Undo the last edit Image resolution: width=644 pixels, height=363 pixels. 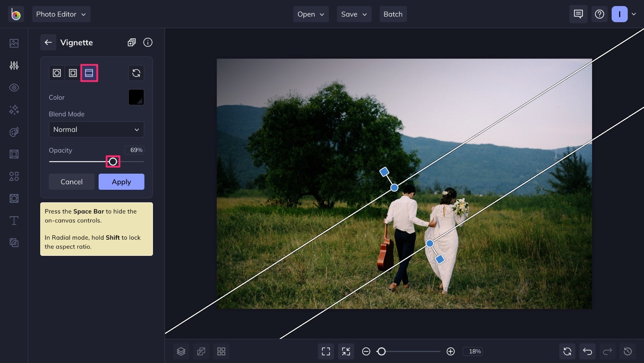(x=587, y=351)
